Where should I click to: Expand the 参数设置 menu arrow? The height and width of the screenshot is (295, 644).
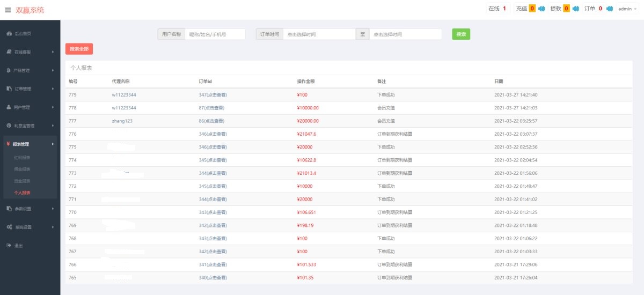pyautogui.click(x=53, y=209)
